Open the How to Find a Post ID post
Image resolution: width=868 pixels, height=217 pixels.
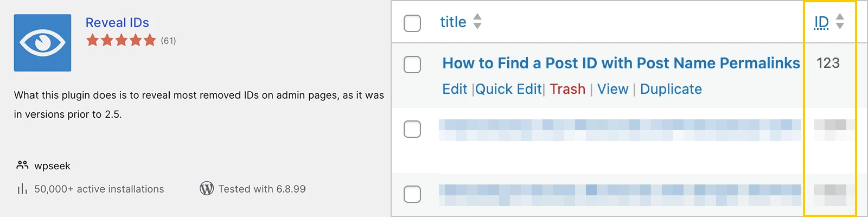(621, 63)
